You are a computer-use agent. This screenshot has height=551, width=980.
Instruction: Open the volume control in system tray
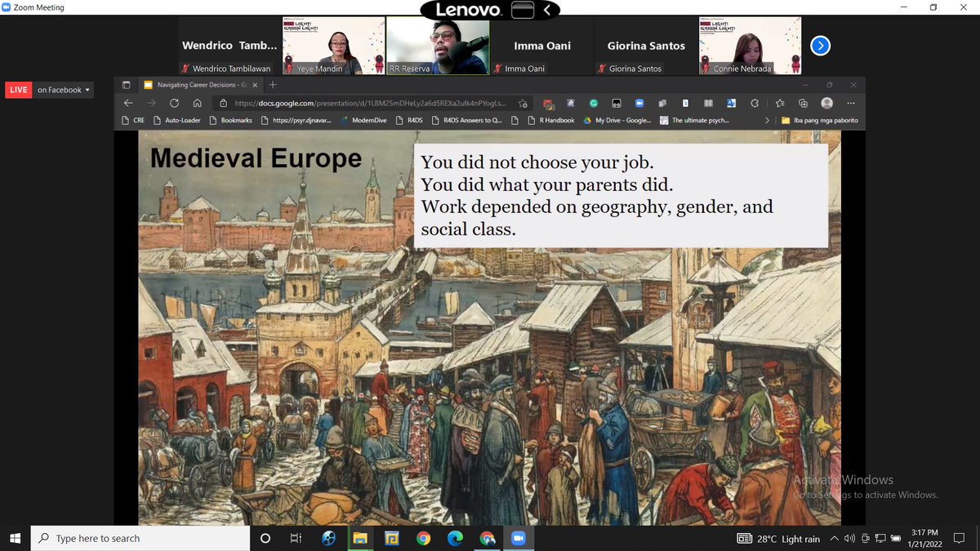point(850,539)
